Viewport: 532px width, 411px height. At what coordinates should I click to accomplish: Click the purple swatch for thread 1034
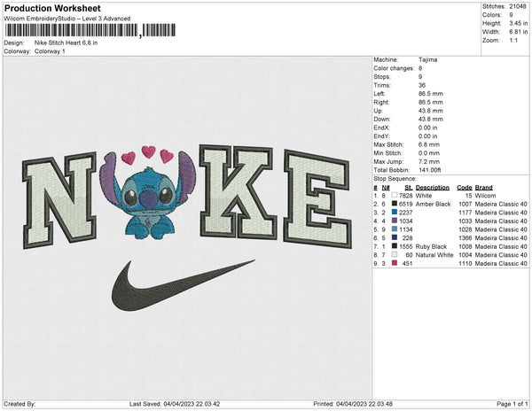[395, 221]
